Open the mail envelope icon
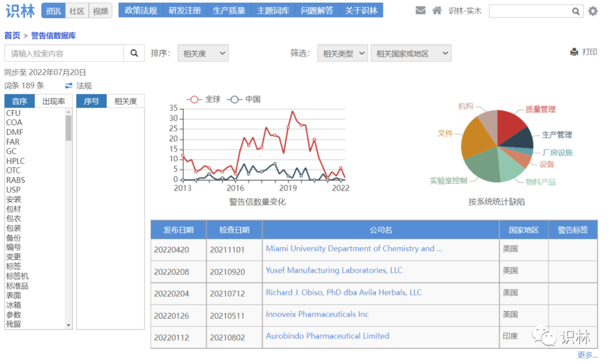Image resolution: width=610 pixels, height=364 pixels. click(x=420, y=11)
